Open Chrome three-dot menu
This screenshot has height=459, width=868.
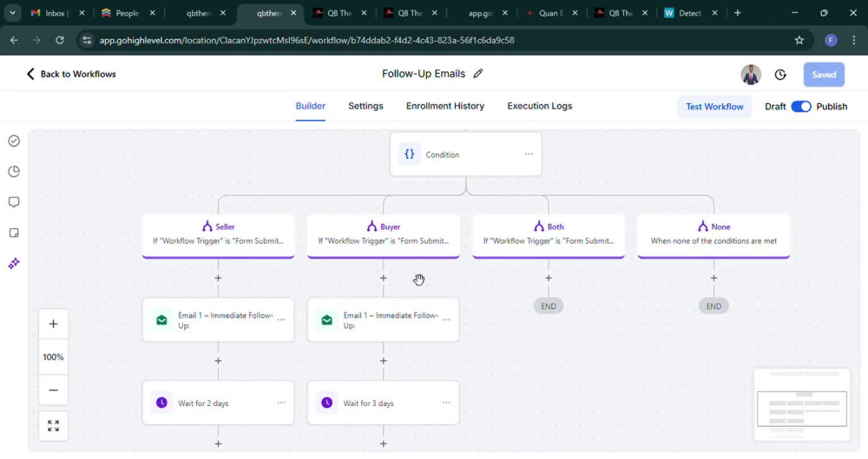tap(853, 40)
